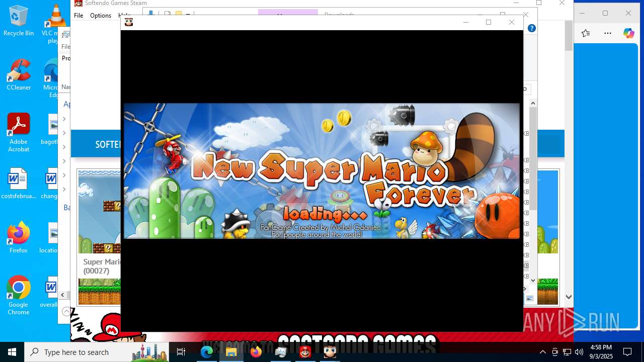The width and height of the screenshot is (644, 362).
Task: Click the taskbar search box
Action: 97,352
